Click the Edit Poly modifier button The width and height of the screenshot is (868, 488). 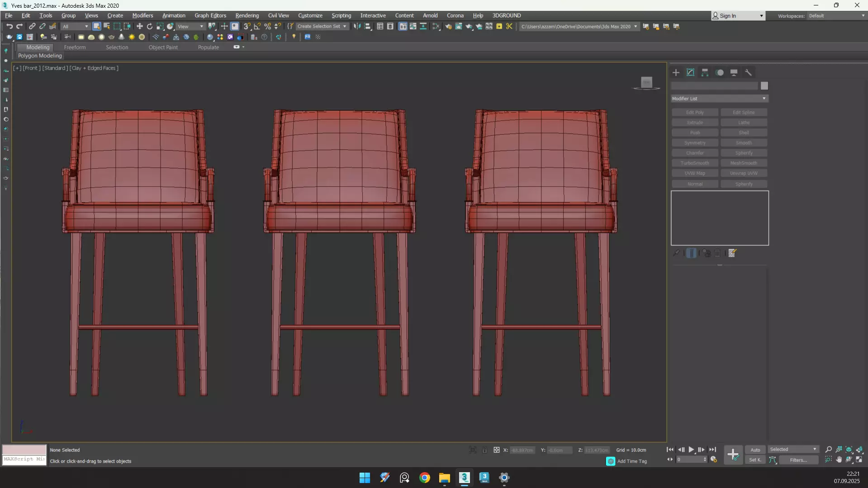click(695, 112)
